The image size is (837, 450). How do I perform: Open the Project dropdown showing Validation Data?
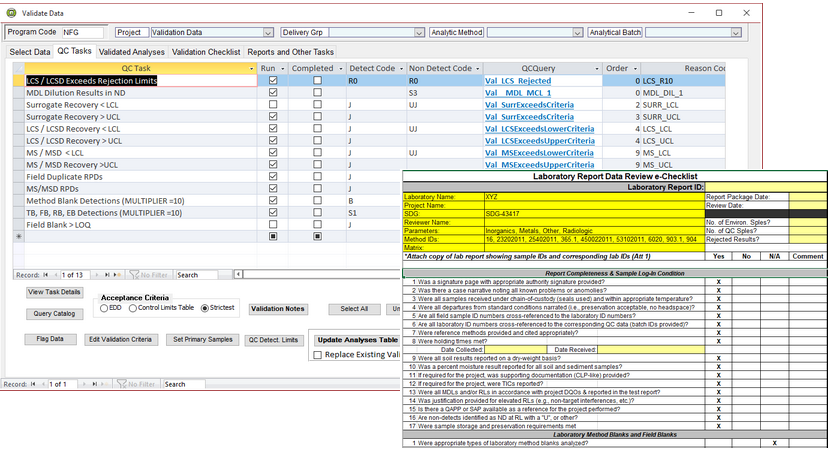(x=269, y=33)
